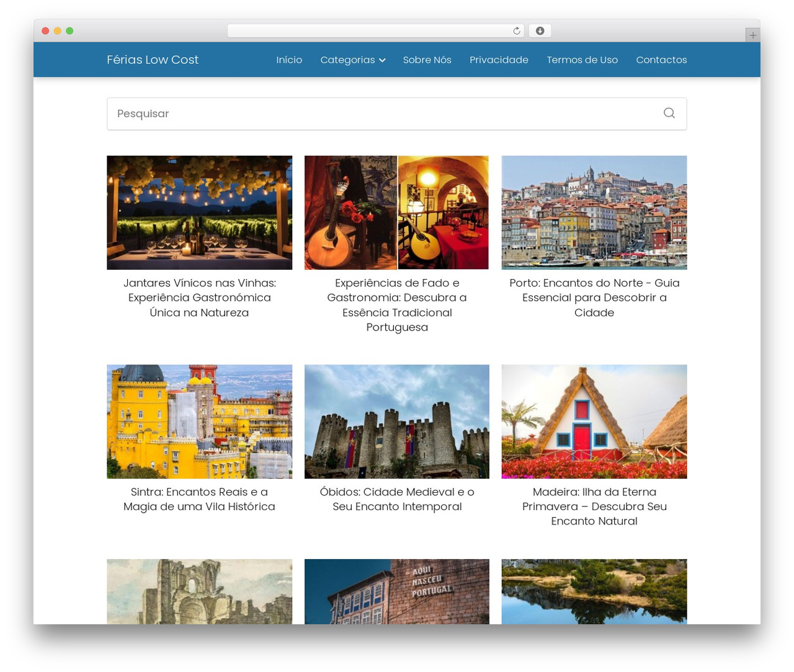Click the search magnifier icon

[669, 113]
